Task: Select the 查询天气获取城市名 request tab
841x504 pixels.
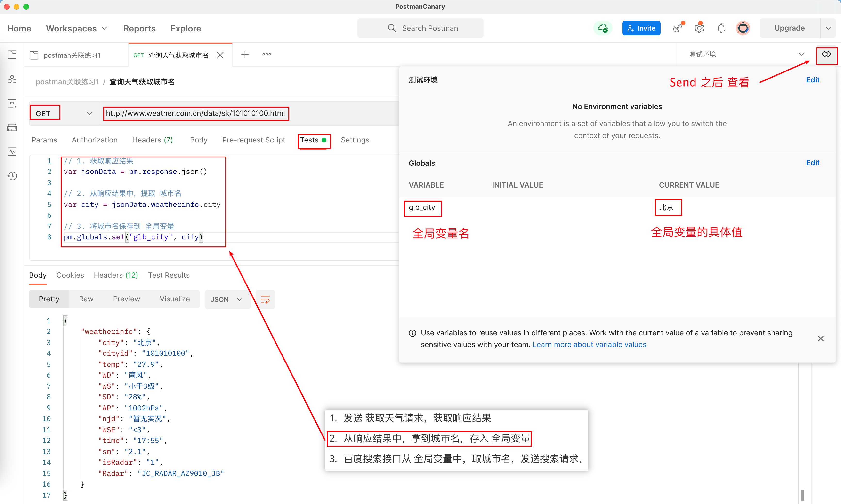Action: click(x=179, y=55)
